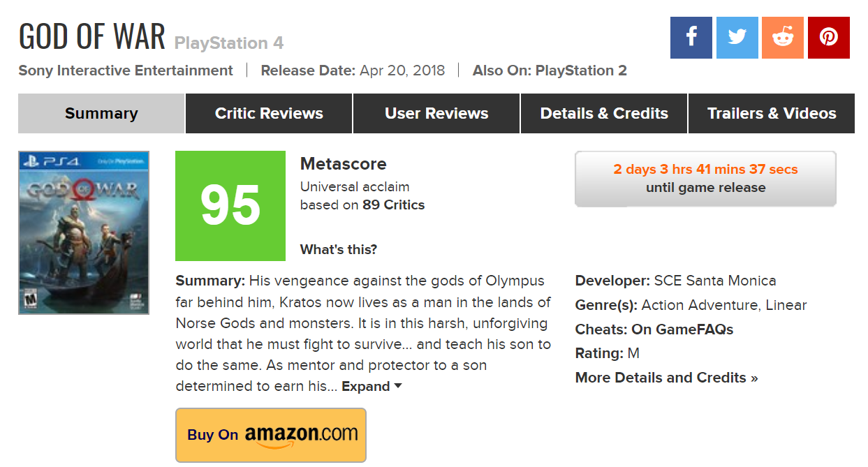Click the PlayStation 2 platform link
The width and height of the screenshot is (868, 467).
pos(581,71)
